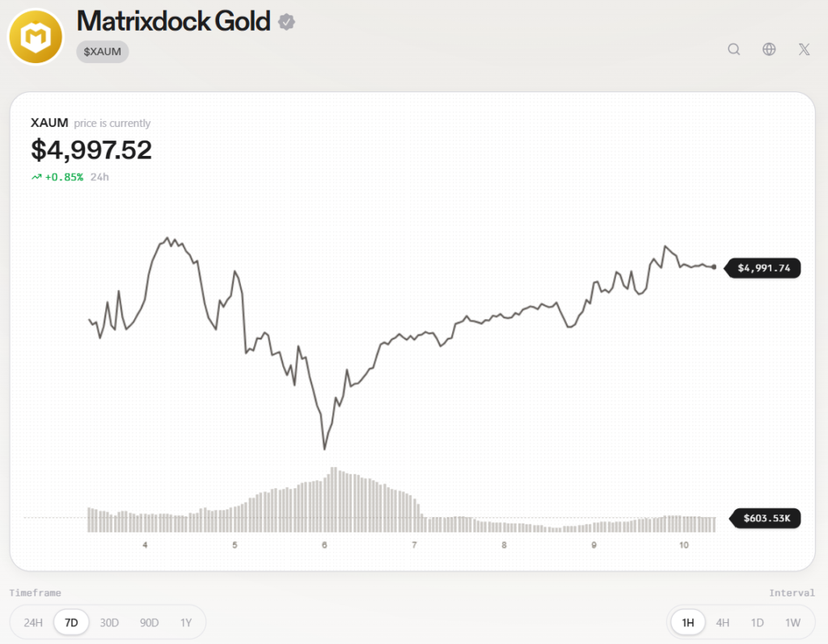Screen dimensions: 828x644
Task: Click the current price $4,997.52 text
Action: click(91, 149)
